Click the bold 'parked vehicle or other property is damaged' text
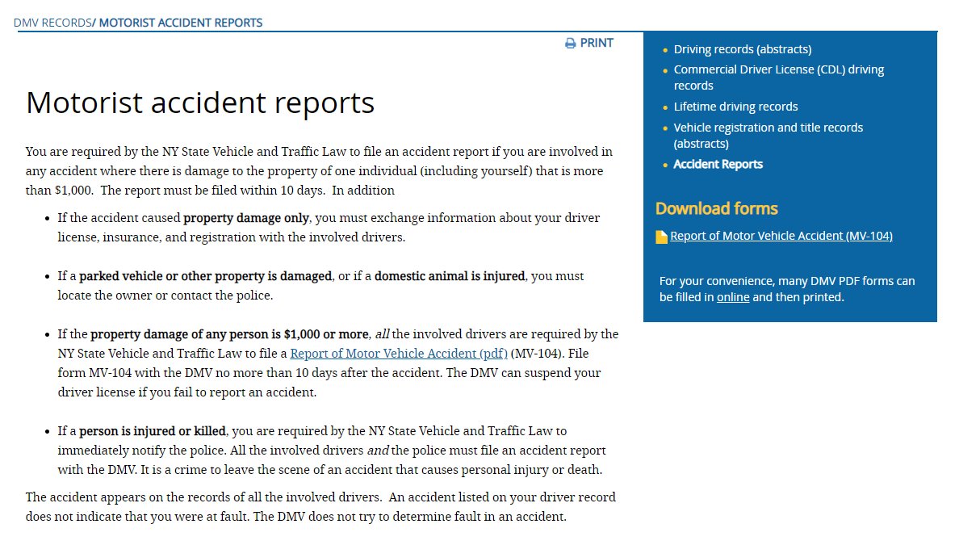 pyautogui.click(x=205, y=276)
